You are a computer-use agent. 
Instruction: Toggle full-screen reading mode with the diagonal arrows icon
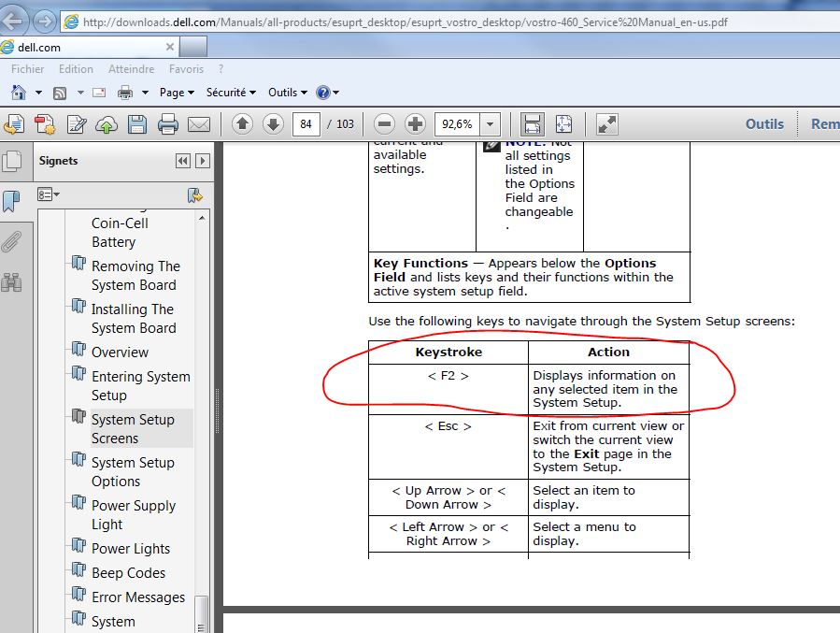click(607, 124)
